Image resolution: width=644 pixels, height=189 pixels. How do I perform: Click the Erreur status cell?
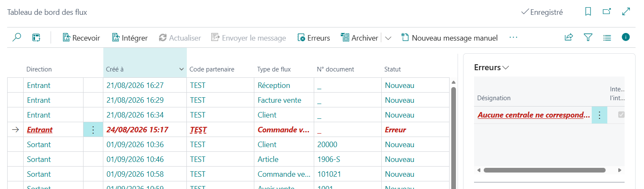coord(415,130)
